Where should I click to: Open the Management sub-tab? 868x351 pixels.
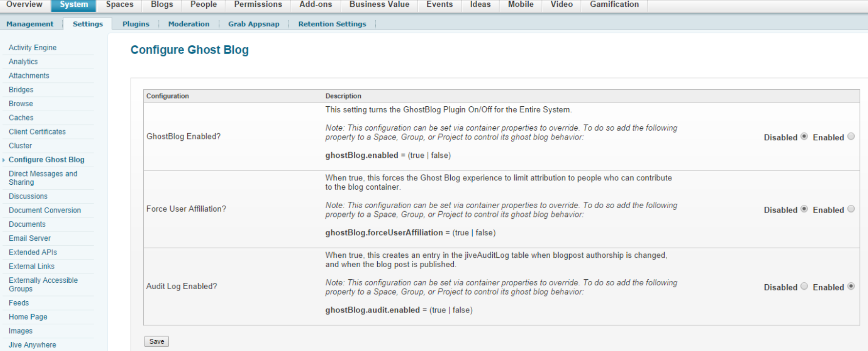(x=30, y=24)
